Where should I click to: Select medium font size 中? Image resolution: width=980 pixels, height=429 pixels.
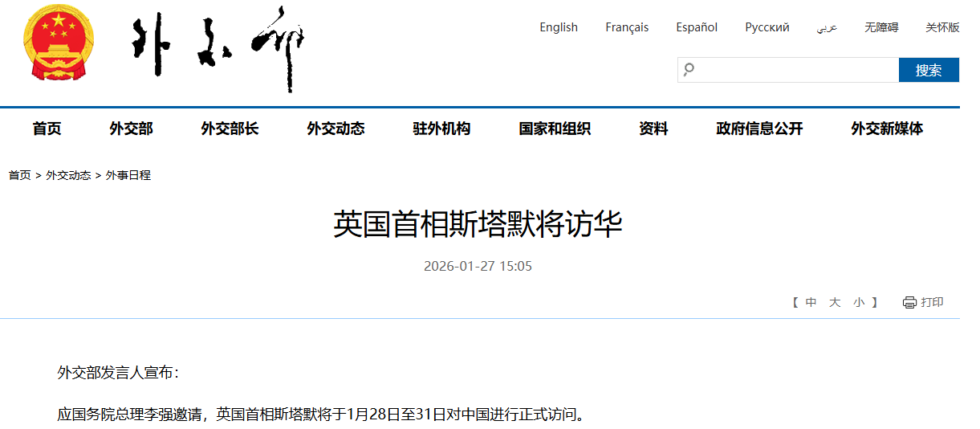811,303
